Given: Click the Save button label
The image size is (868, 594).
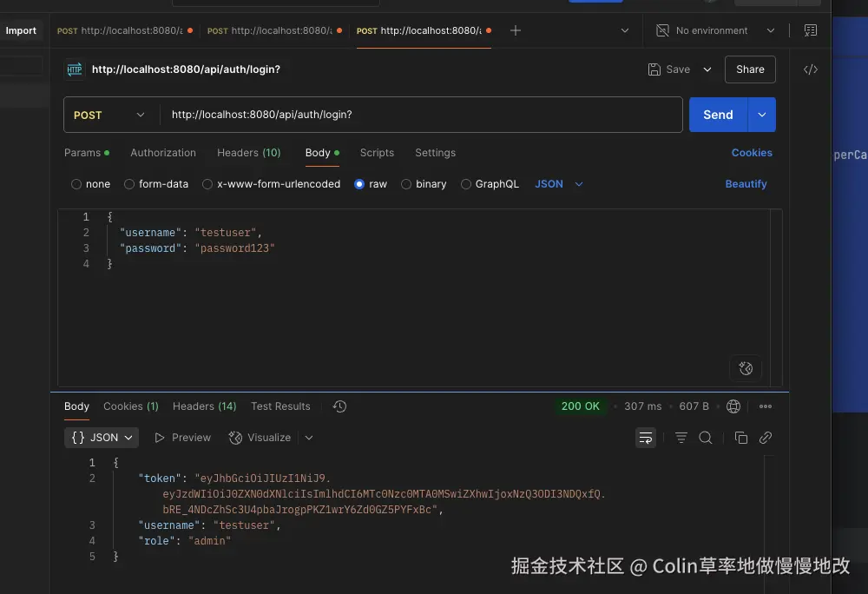Looking at the screenshot, I should click(678, 69).
